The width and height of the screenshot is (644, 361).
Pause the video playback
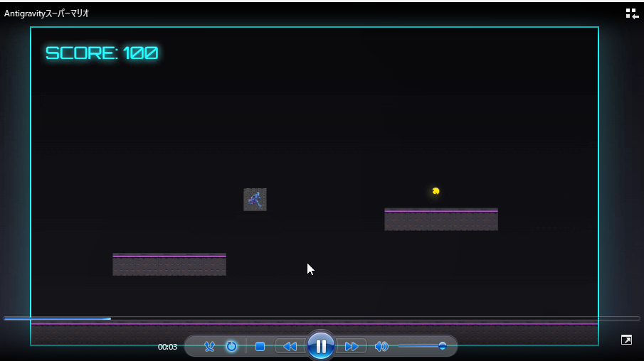click(x=321, y=346)
